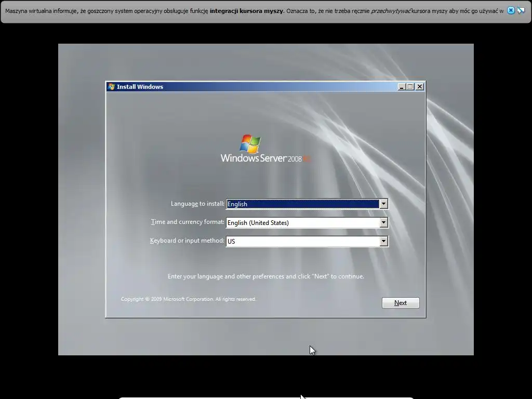
Task: Click the "Language to install:" label
Action: pos(197,204)
